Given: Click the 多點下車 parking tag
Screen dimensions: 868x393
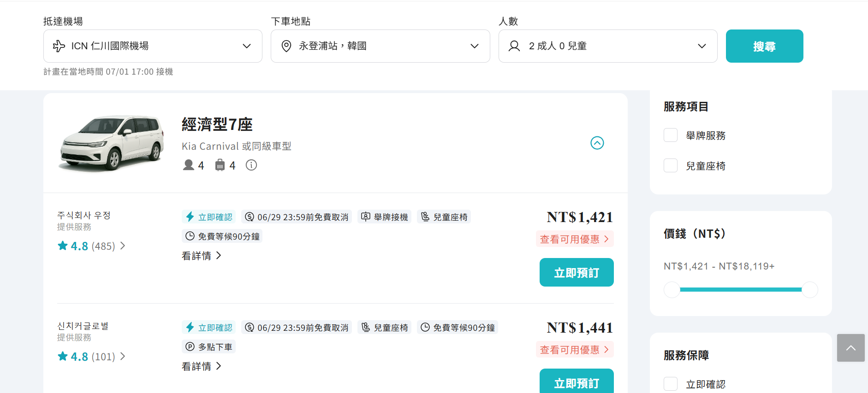Looking at the screenshot, I should coord(209,347).
